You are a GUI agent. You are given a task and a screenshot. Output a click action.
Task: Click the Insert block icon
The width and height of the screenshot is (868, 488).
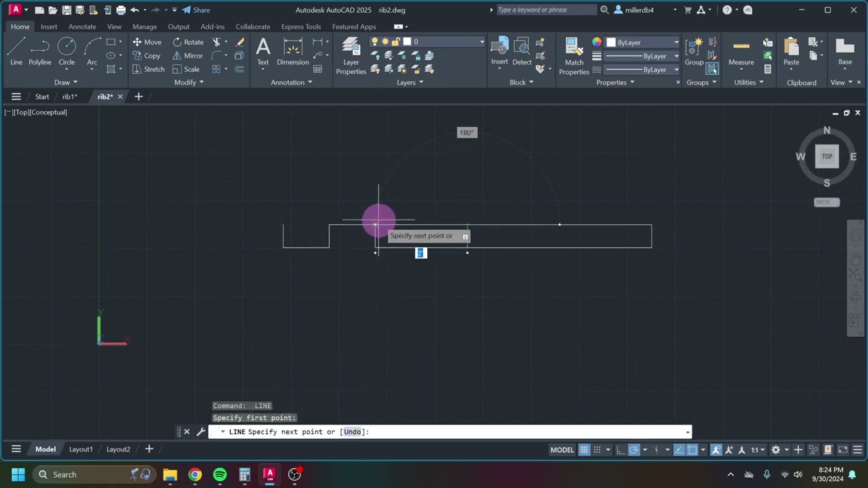tap(500, 52)
